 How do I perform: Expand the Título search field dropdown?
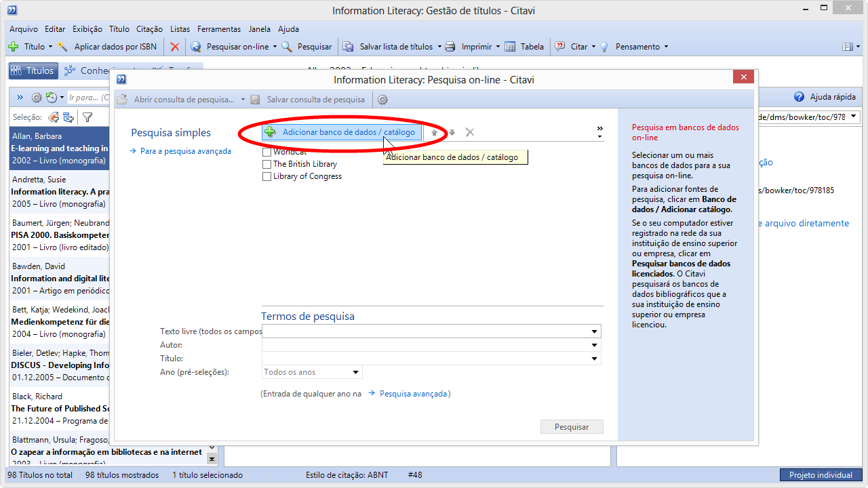595,359
